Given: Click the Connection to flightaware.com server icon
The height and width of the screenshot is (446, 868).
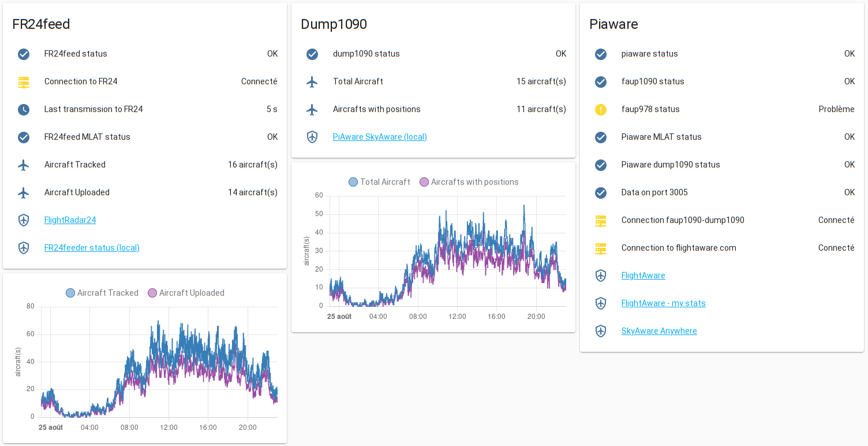Looking at the screenshot, I should pos(601,248).
